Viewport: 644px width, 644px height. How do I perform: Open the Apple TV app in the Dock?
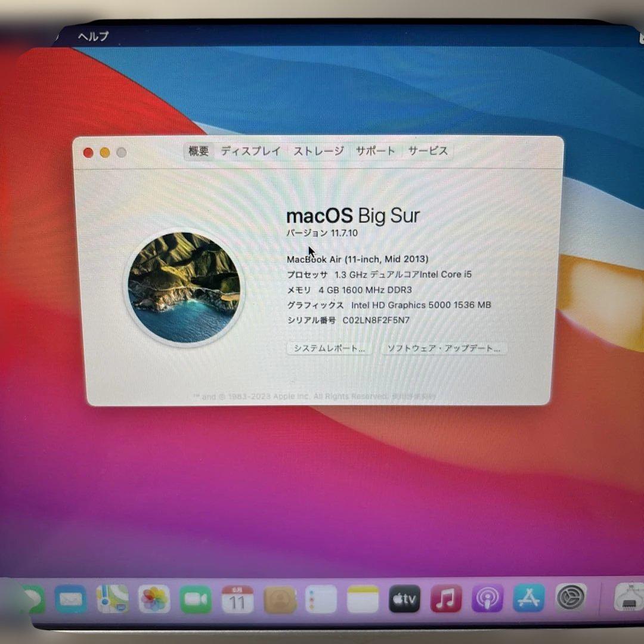coord(404,599)
